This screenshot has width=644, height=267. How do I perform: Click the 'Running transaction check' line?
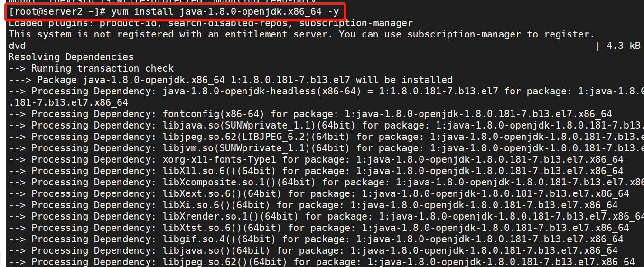click(x=91, y=68)
